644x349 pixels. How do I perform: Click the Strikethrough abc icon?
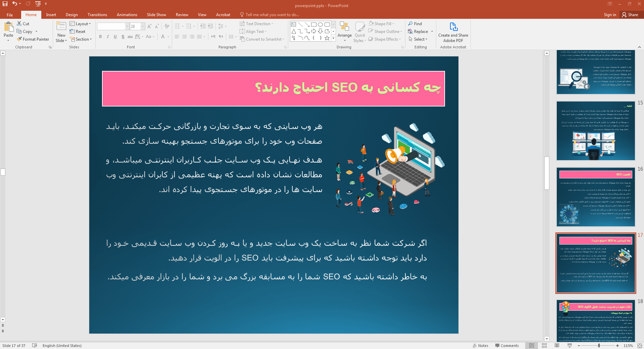click(130, 37)
